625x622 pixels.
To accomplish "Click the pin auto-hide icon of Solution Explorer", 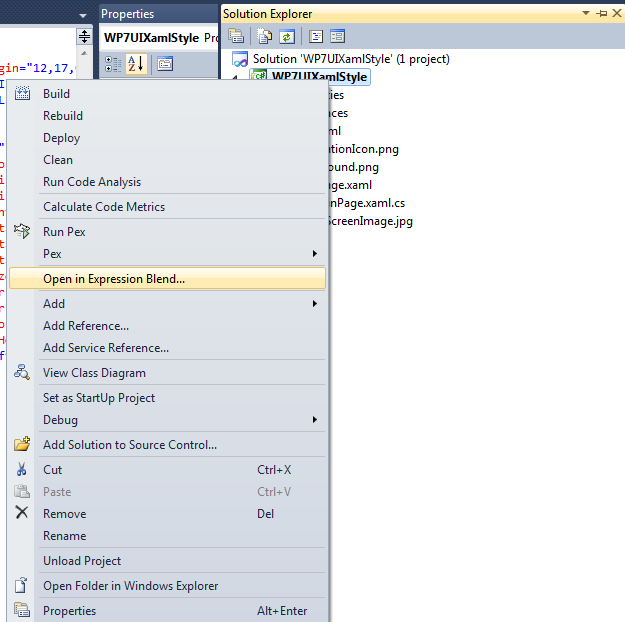I will [x=602, y=14].
